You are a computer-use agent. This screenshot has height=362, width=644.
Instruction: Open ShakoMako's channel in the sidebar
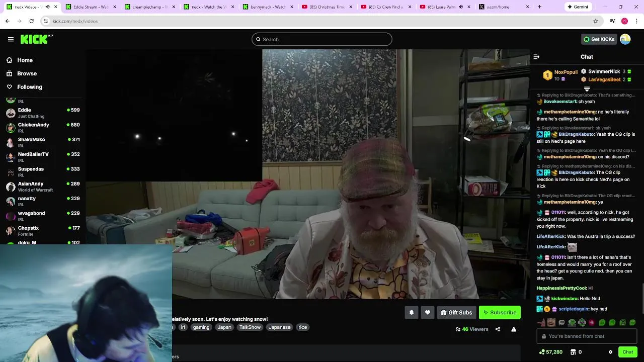[43, 142]
